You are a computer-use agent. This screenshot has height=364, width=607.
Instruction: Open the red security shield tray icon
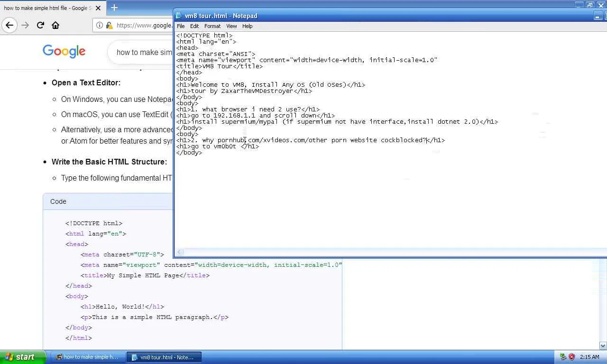571,357
